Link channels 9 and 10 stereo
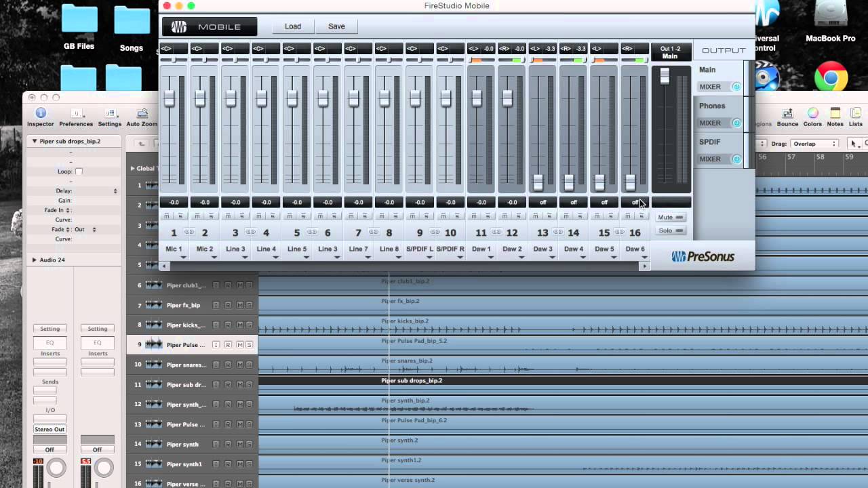The image size is (868, 488). 435,232
